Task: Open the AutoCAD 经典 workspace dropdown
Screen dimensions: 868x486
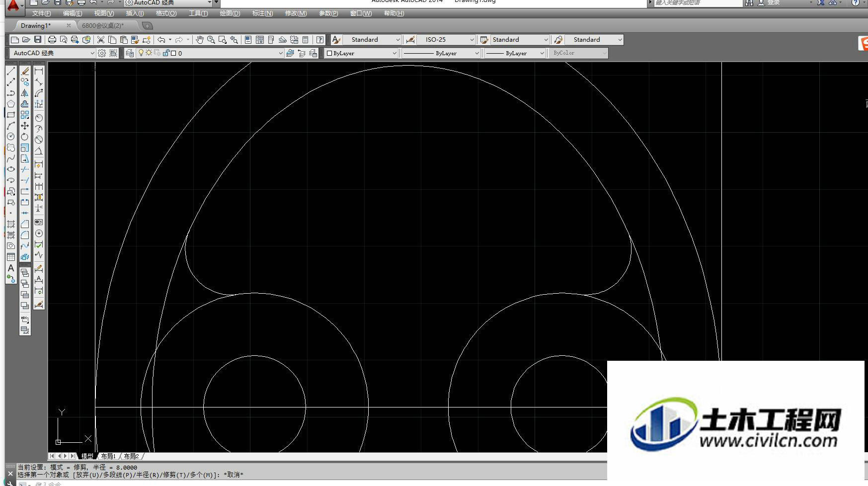Action: (52, 53)
